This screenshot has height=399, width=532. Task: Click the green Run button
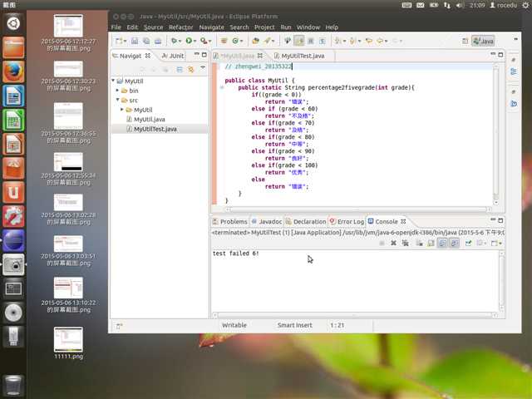click(189, 41)
